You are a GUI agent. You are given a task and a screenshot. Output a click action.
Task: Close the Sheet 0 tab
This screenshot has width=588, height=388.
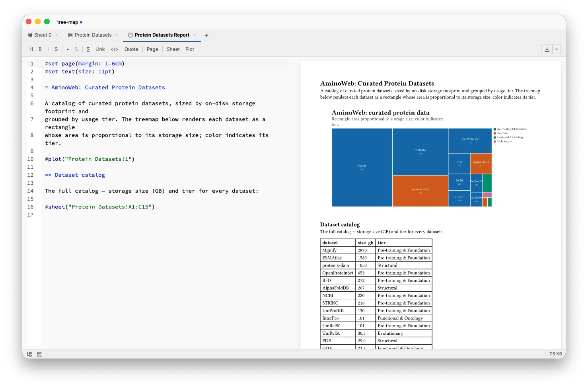(56, 35)
